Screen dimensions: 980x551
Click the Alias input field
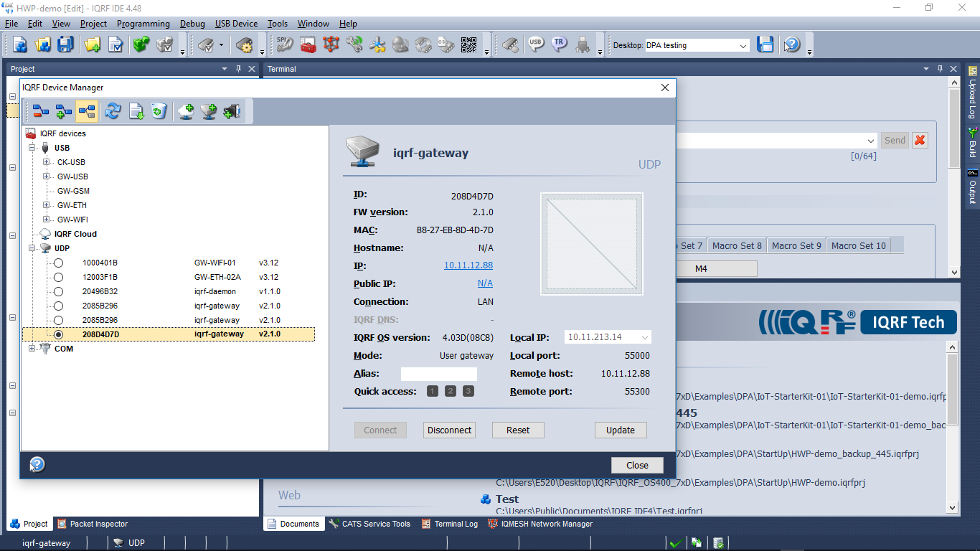(x=439, y=374)
